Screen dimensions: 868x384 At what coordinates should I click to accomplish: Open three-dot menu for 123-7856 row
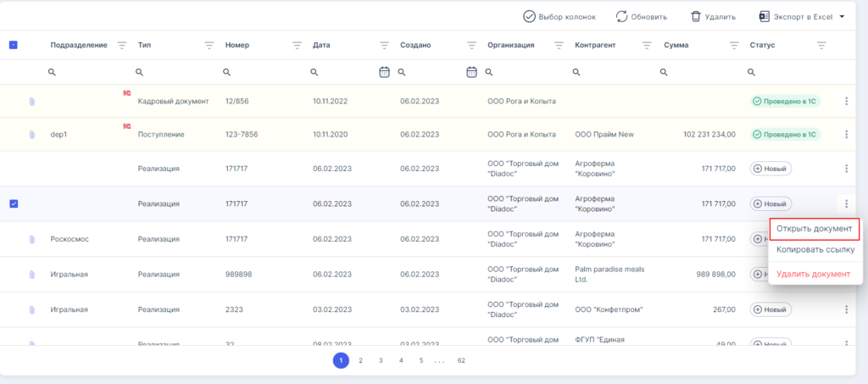point(846,134)
